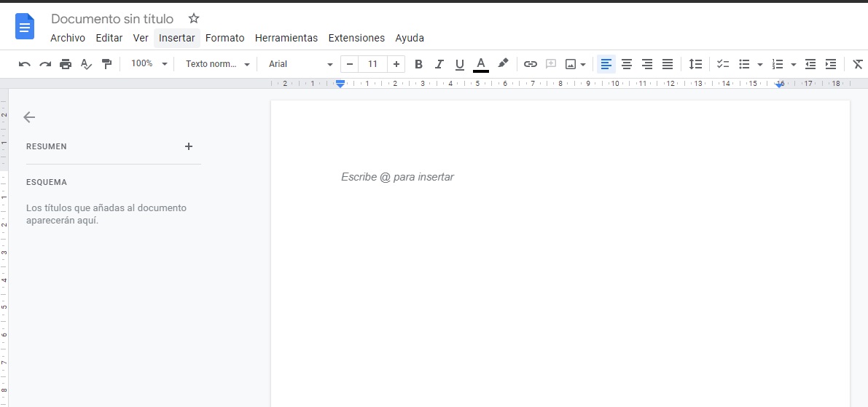Align text to the left
The height and width of the screenshot is (407, 868).
[x=606, y=64]
